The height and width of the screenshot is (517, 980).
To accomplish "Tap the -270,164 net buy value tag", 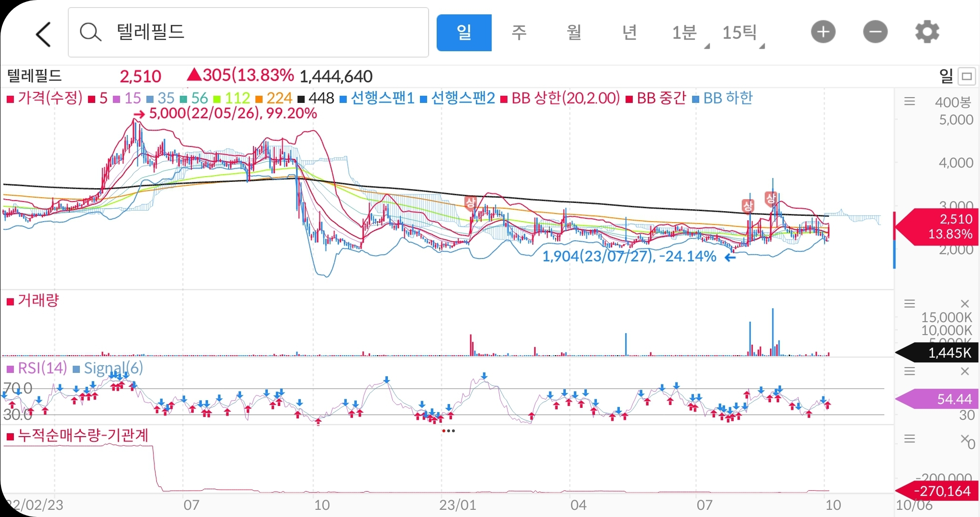I will (x=936, y=491).
